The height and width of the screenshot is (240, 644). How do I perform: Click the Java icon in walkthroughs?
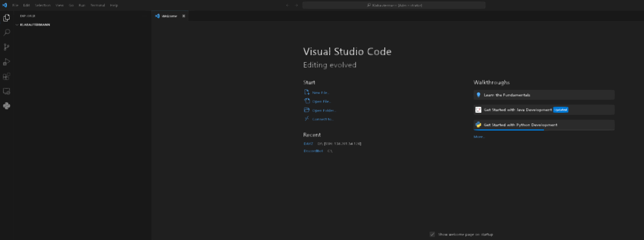478,110
